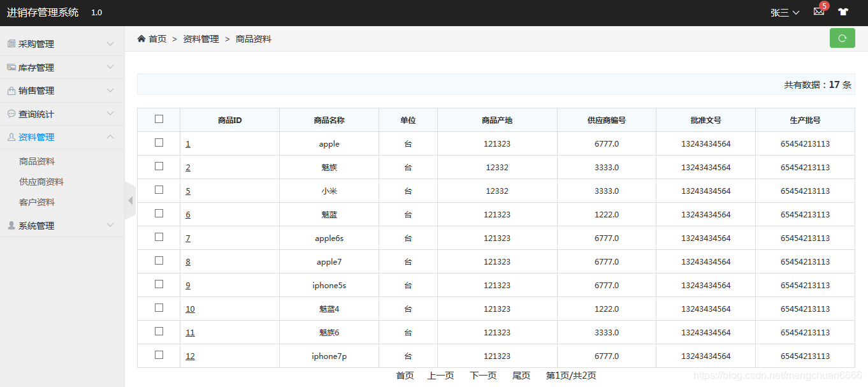Check the box for the 魅蓝 row

coord(159,214)
